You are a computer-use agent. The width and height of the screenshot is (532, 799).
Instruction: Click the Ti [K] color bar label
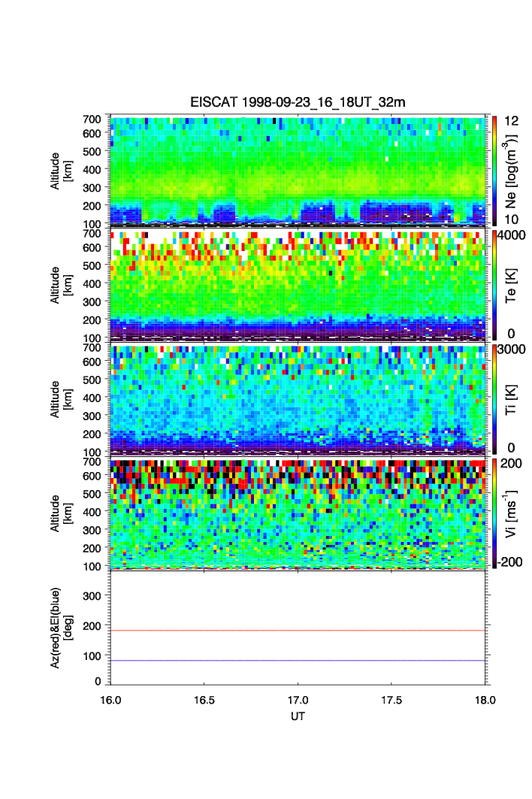[512, 399]
